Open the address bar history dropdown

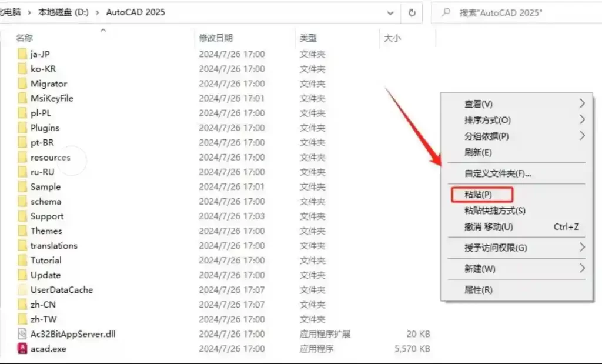(390, 12)
